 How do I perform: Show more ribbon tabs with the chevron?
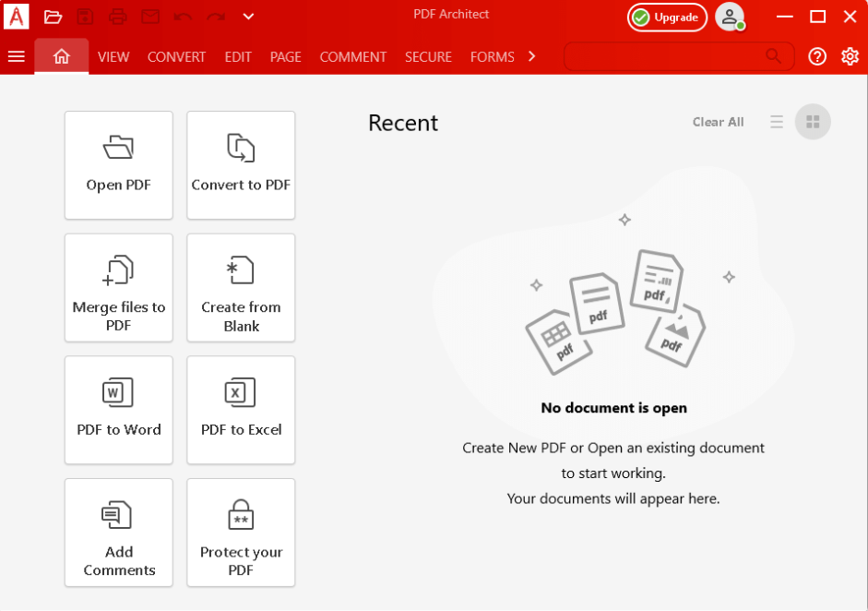(x=532, y=56)
